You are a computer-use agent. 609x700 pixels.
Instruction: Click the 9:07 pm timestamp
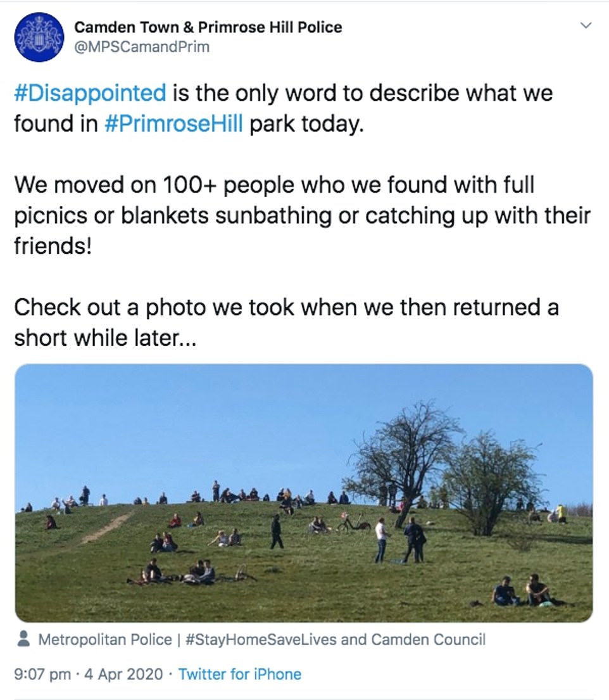coord(42,674)
